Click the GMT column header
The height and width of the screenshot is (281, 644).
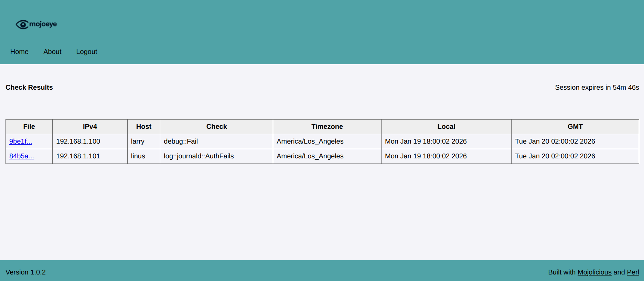(x=575, y=126)
